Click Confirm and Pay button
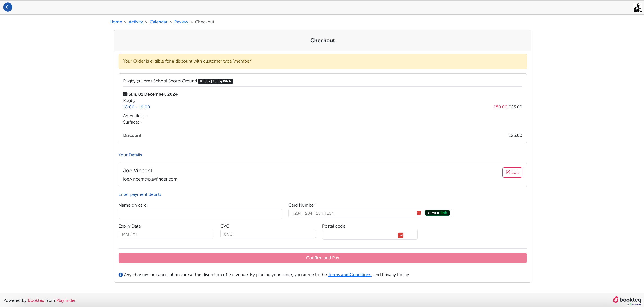 322,258
